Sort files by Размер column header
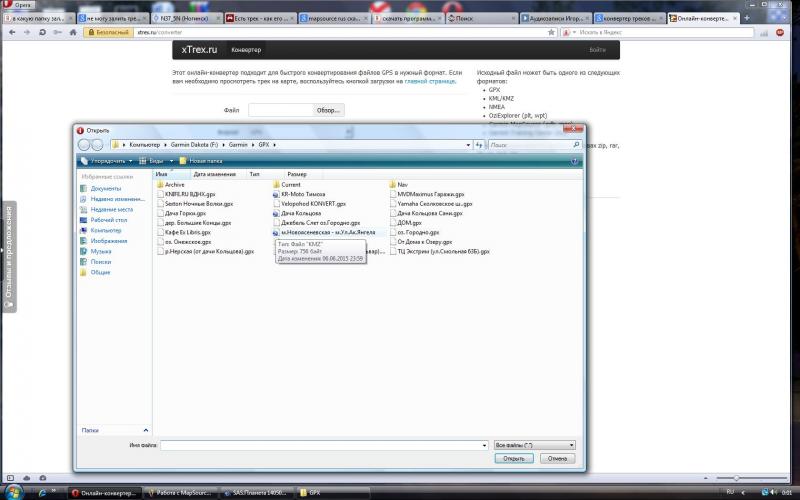 click(x=297, y=174)
